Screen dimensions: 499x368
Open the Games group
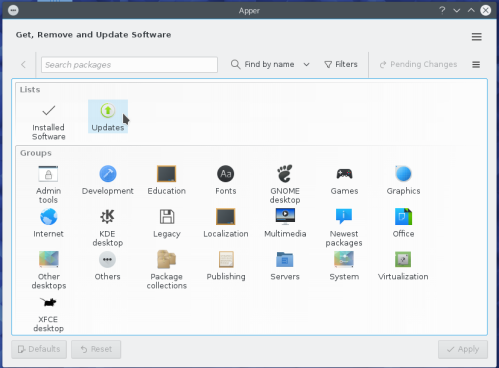344,180
